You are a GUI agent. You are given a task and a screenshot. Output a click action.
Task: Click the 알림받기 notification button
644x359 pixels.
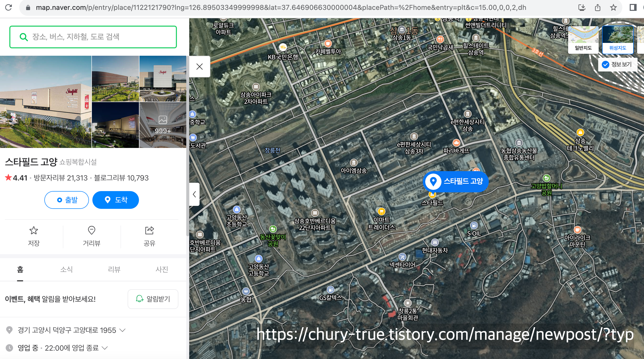(153, 299)
